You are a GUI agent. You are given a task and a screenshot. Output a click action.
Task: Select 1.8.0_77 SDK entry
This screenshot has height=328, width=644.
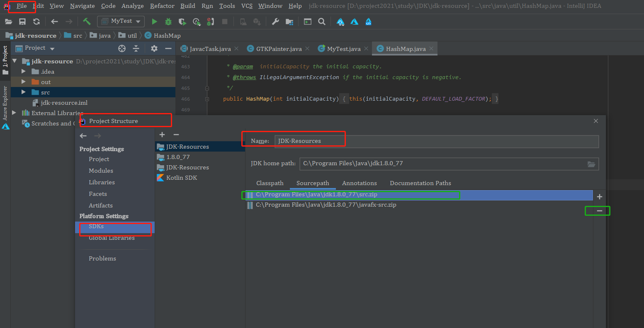tap(178, 157)
